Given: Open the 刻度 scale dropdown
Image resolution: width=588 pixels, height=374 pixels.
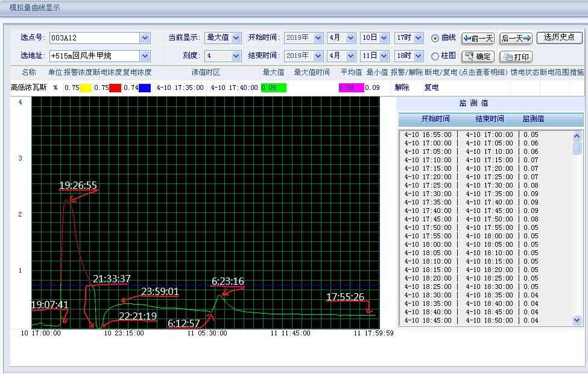Looking at the screenshot, I should click(x=236, y=56).
